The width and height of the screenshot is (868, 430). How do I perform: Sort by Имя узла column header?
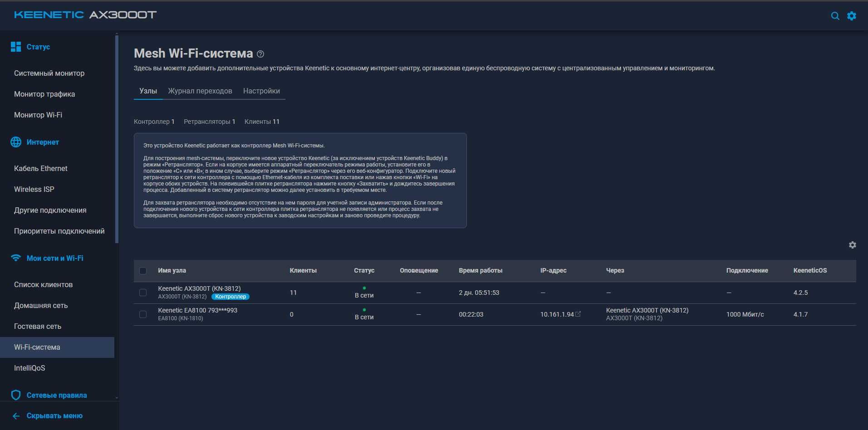coord(172,270)
